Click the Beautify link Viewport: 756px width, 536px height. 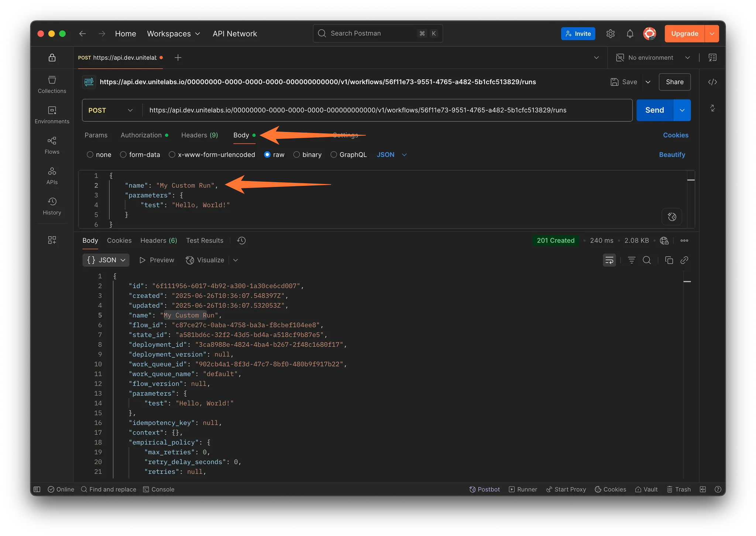coord(672,155)
